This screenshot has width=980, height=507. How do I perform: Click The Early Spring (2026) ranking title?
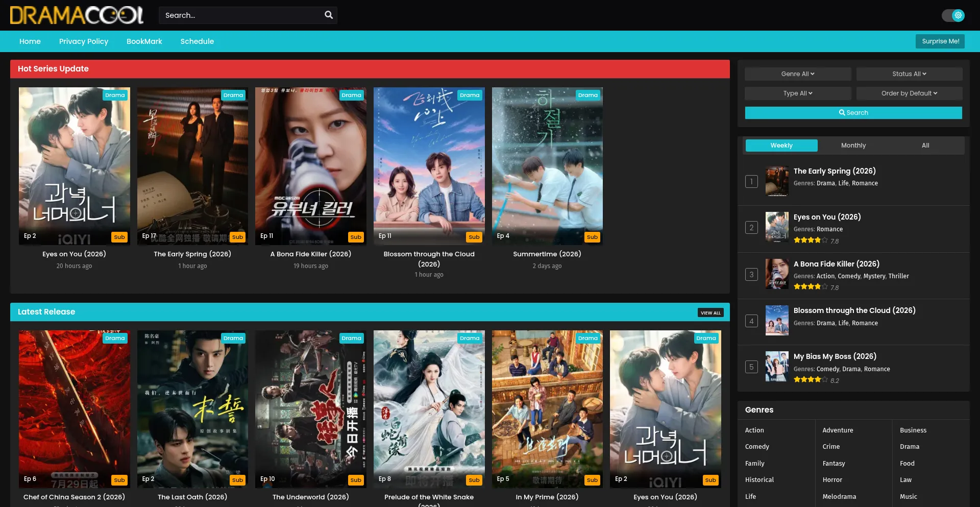pos(835,171)
